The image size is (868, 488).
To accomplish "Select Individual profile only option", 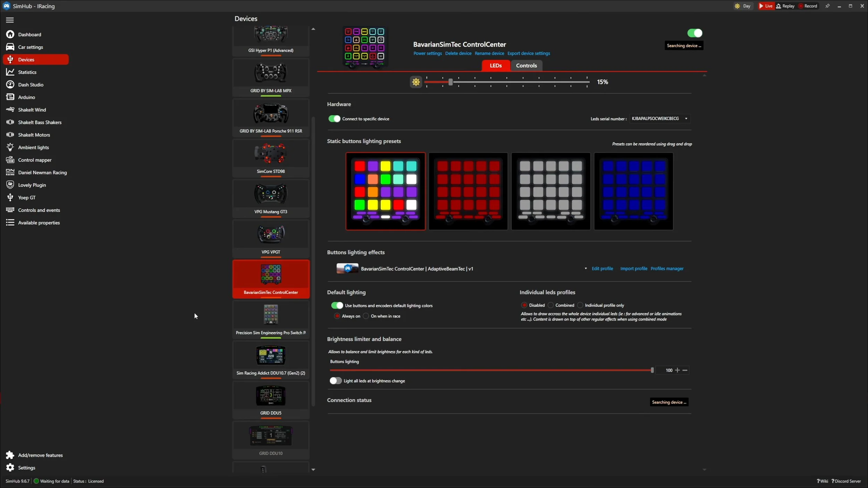I will click(x=580, y=305).
